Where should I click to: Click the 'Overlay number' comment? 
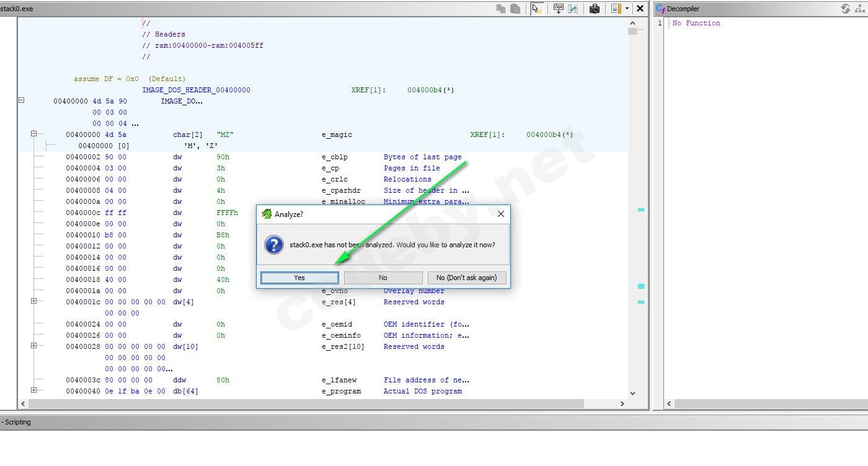point(414,291)
